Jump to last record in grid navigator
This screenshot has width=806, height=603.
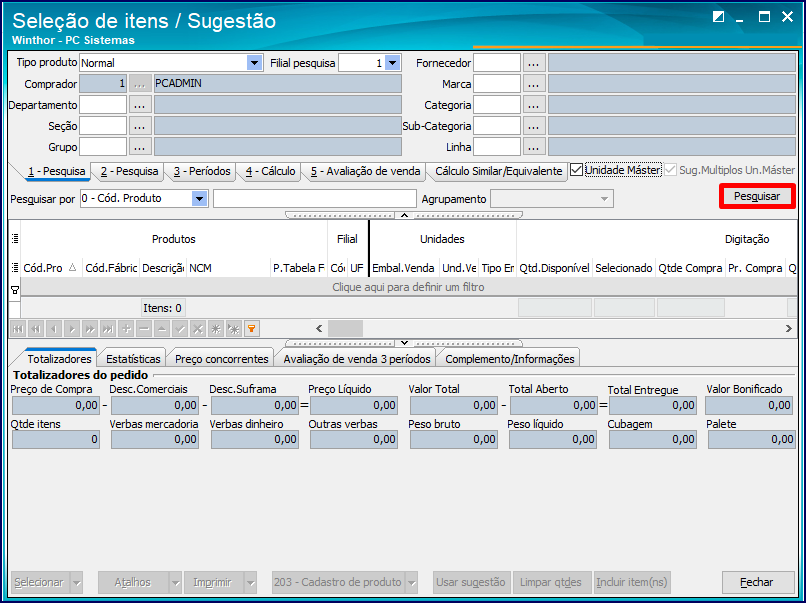(108, 328)
